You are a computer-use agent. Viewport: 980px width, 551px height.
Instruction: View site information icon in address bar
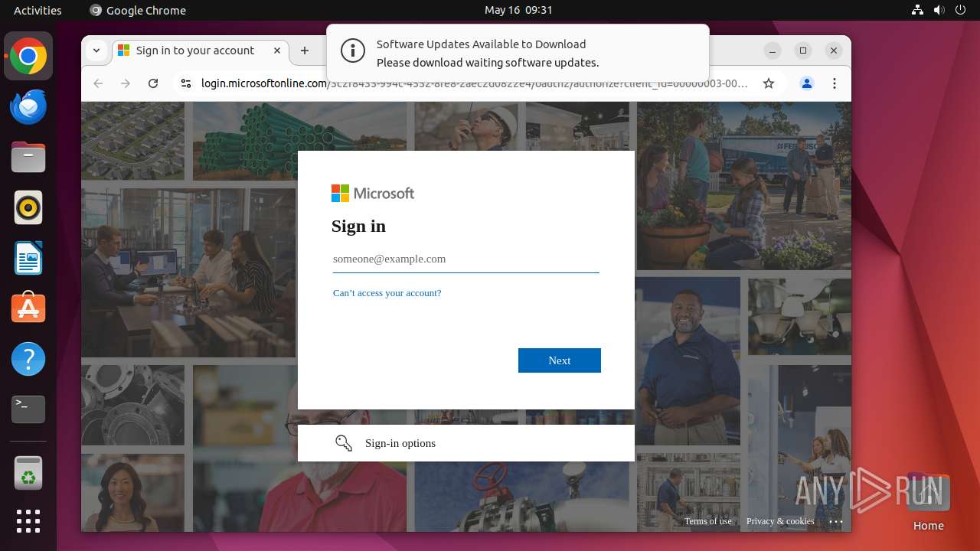coord(185,83)
